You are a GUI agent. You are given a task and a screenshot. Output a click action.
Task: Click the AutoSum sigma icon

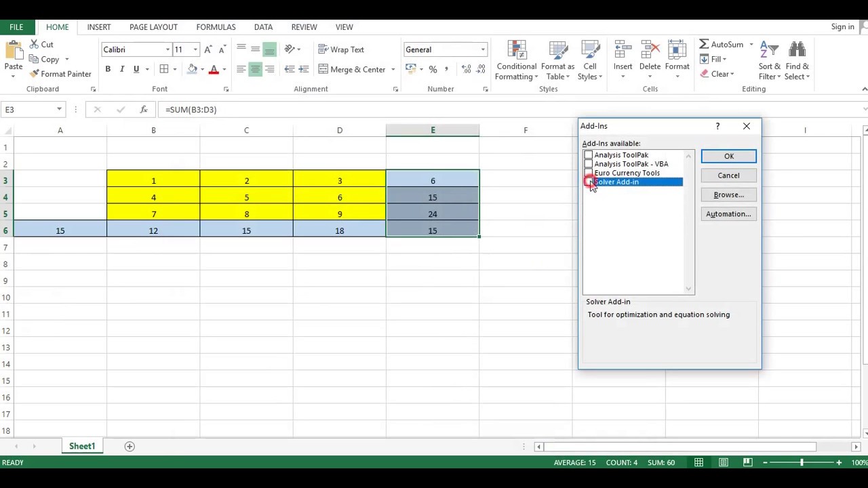tap(704, 44)
